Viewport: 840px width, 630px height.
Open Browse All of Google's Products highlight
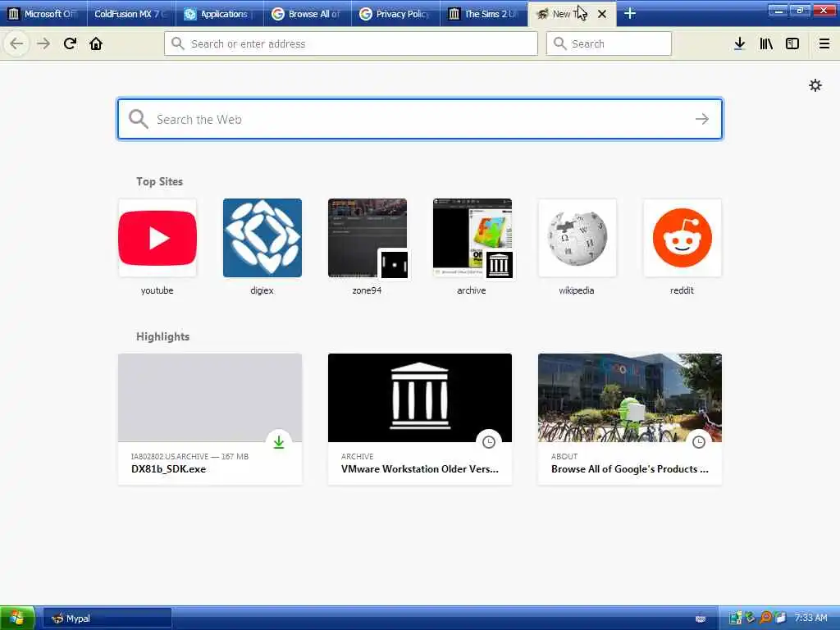[630, 419]
